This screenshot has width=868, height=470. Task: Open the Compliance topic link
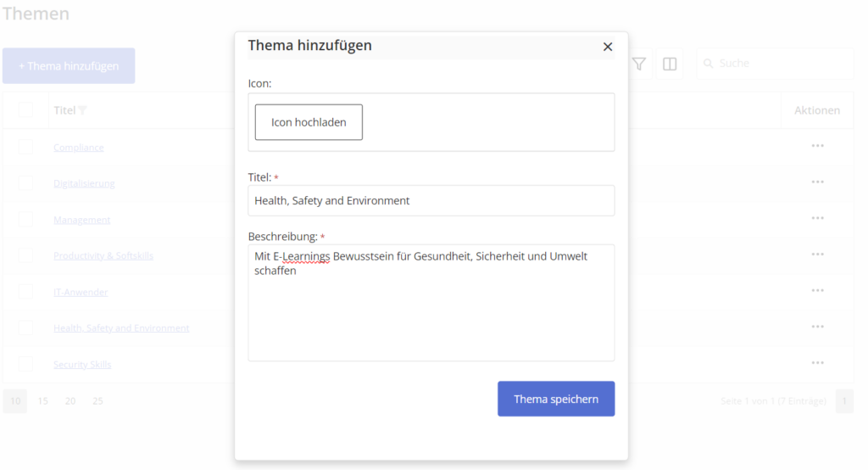point(79,148)
